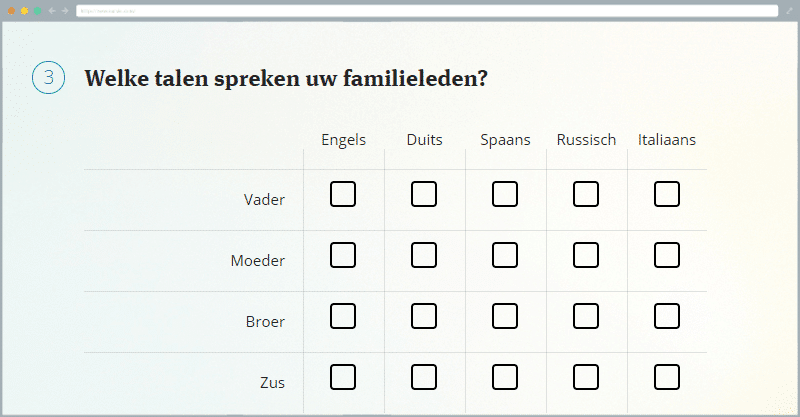Click the question number 3 circle

[x=48, y=78]
